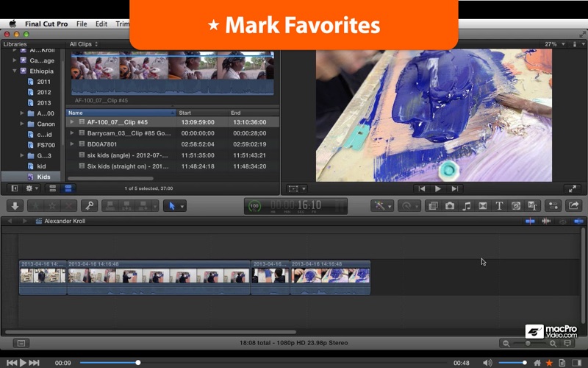Click the Favorite green star button
This screenshot has width=588, height=368.
[35, 206]
